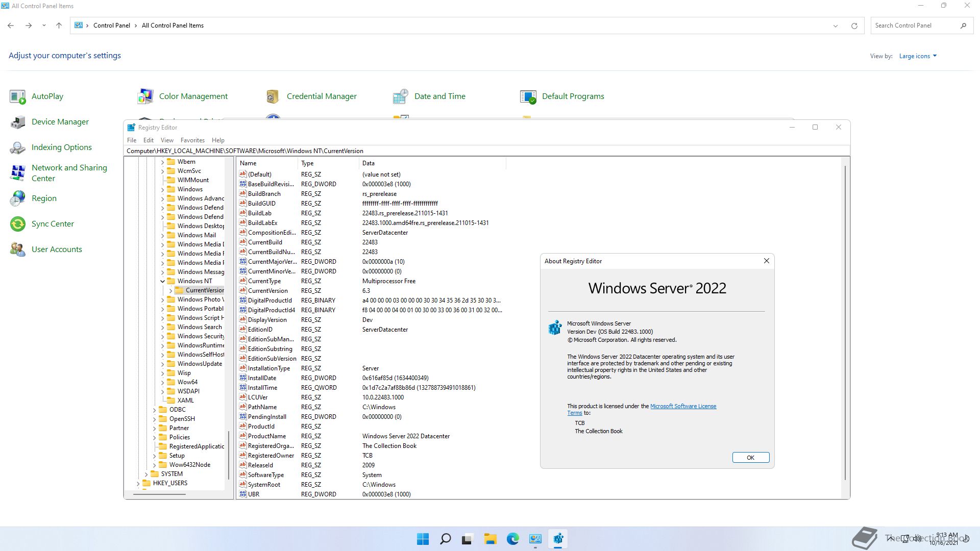Collapse the Windows NT tree node
980x551 pixels.
click(x=162, y=281)
